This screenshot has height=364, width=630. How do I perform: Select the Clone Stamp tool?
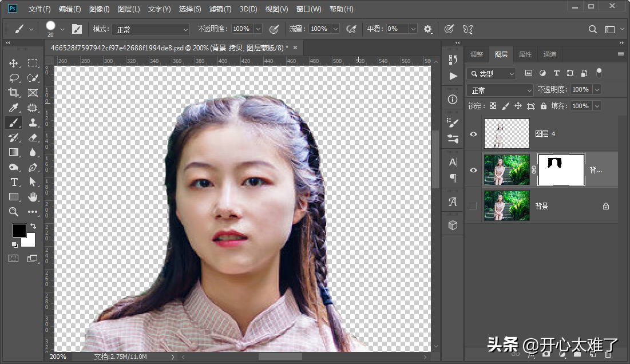click(x=33, y=122)
